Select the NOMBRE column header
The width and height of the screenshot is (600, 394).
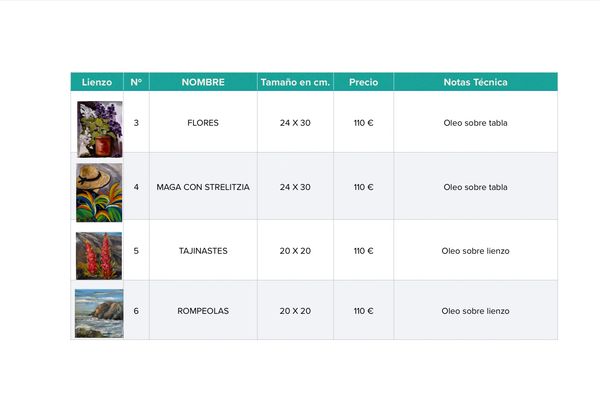point(203,82)
